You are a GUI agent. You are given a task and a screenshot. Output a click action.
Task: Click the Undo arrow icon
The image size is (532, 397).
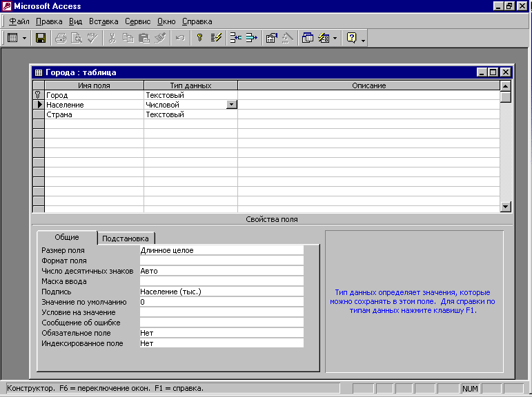coord(180,38)
